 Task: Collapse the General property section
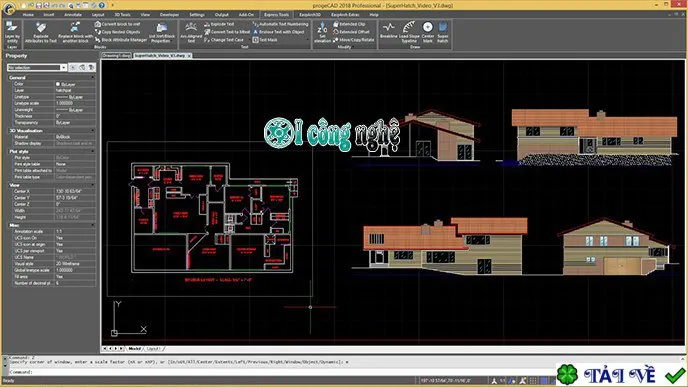(x=93, y=78)
